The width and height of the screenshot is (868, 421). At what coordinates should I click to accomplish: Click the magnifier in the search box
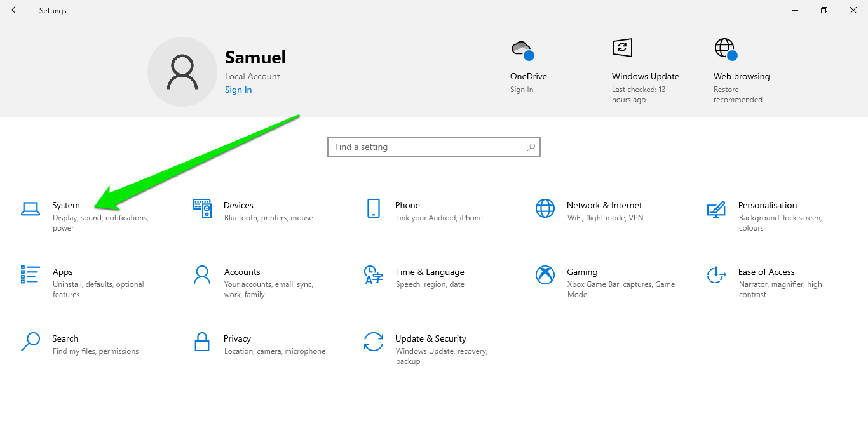pos(531,147)
